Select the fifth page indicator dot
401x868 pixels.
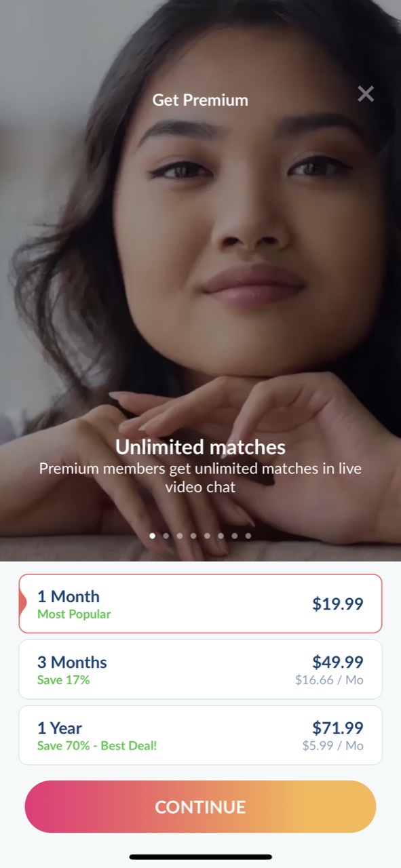pos(207,536)
